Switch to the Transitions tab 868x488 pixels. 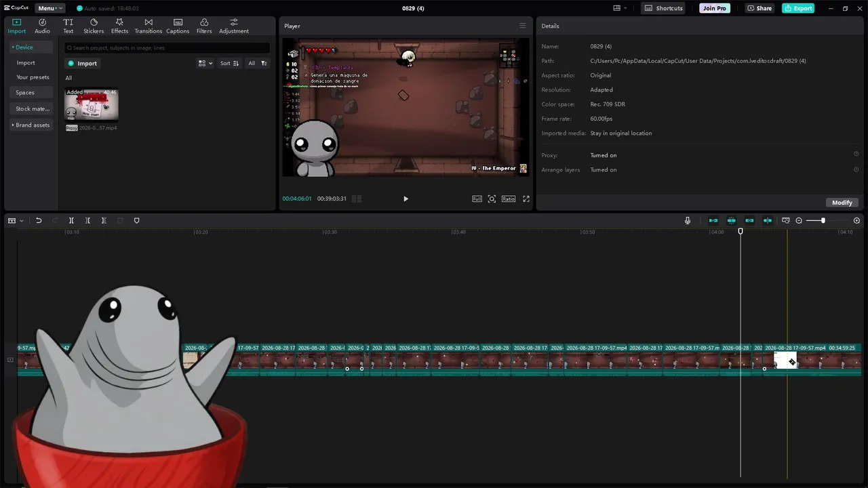148,26
